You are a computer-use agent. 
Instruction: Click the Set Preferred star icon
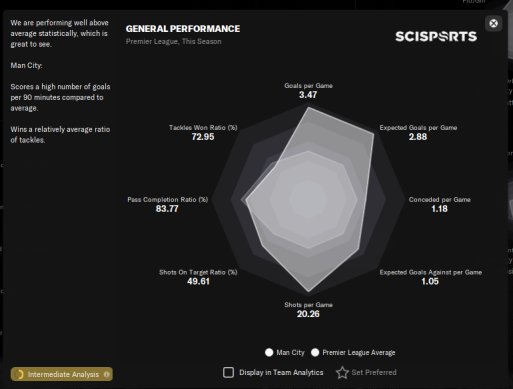[342, 372]
